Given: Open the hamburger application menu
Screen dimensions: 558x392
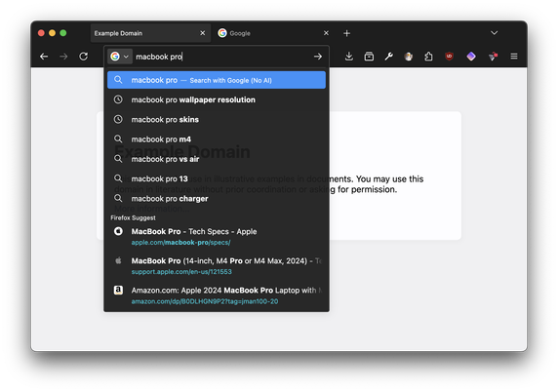Looking at the screenshot, I should coord(514,57).
